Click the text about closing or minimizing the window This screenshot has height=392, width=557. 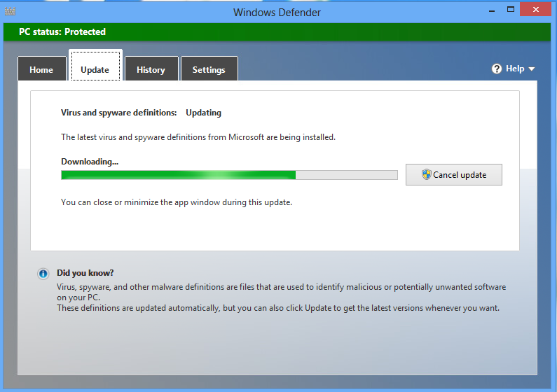(x=176, y=202)
